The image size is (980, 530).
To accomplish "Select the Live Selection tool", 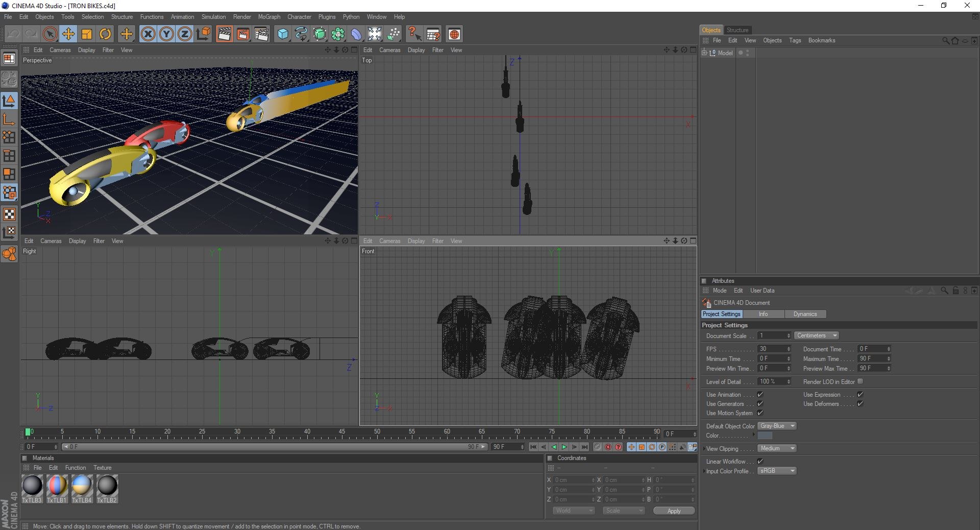I will point(50,34).
